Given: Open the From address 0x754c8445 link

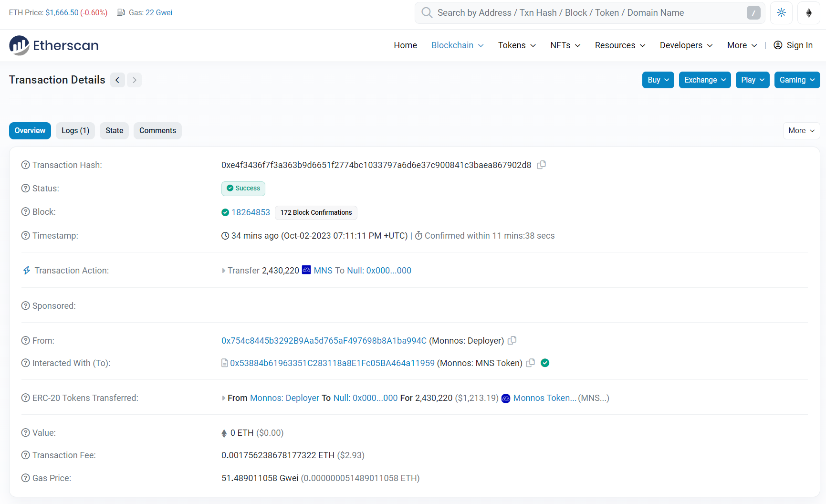Looking at the screenshot, I should point(324,341).
